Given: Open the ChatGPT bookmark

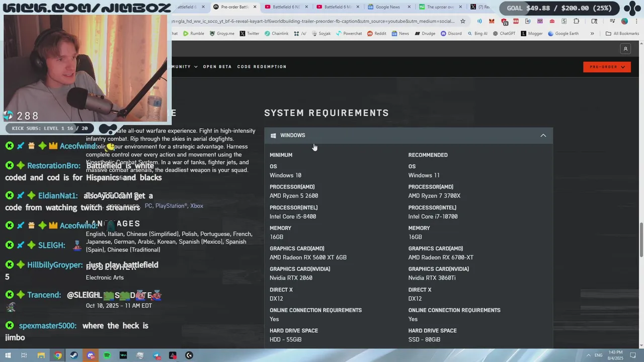Looking at the screenshot, I should [504, 34].
